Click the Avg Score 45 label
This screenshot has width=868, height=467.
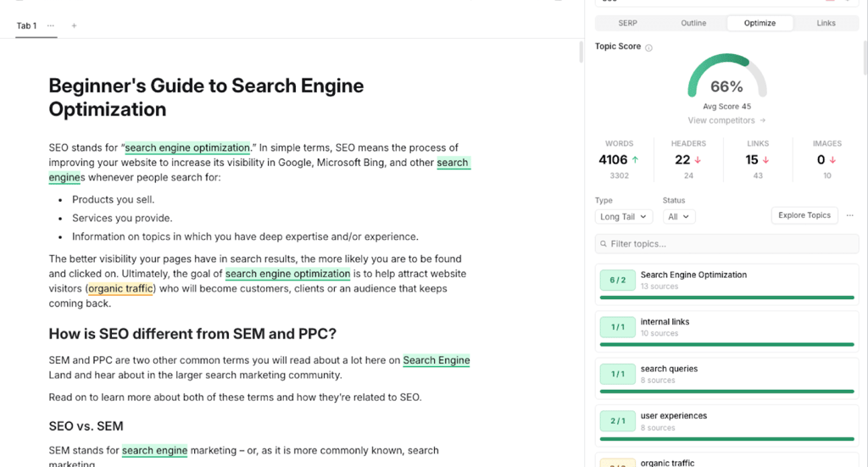coord(726,106)
